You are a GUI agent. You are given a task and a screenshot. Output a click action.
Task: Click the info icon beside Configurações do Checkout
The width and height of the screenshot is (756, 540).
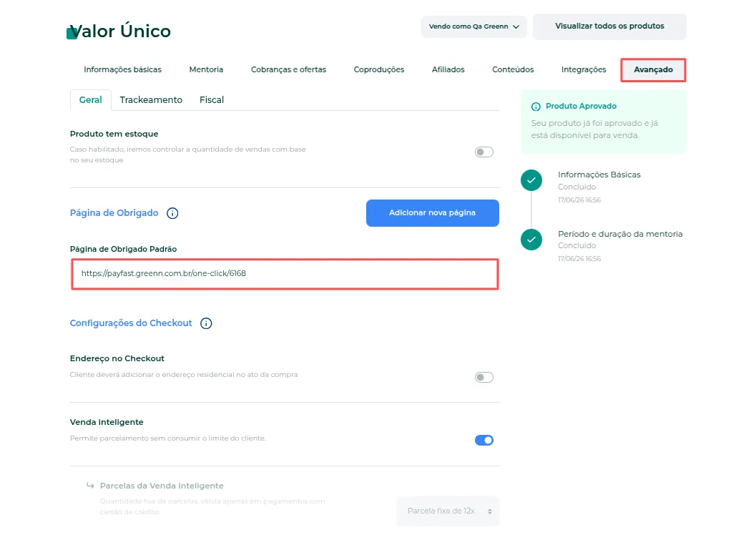coord(206,323)
